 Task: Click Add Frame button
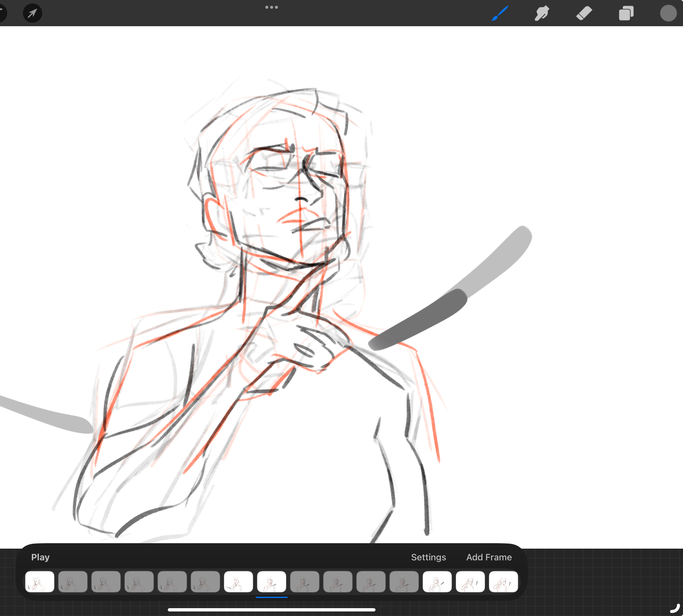[489, 557]
